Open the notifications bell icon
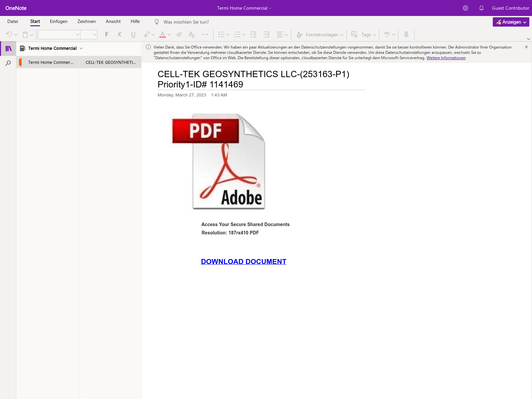The image size is (532, 399). (x=481, y=8)
